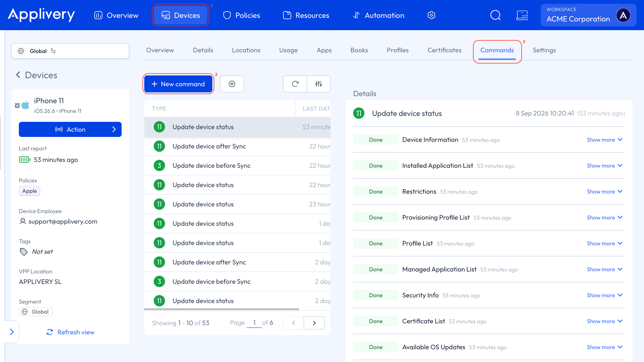Expand Show more for Profile List
The height and width of the screenshot is (362, 644).
pos(604,243)
